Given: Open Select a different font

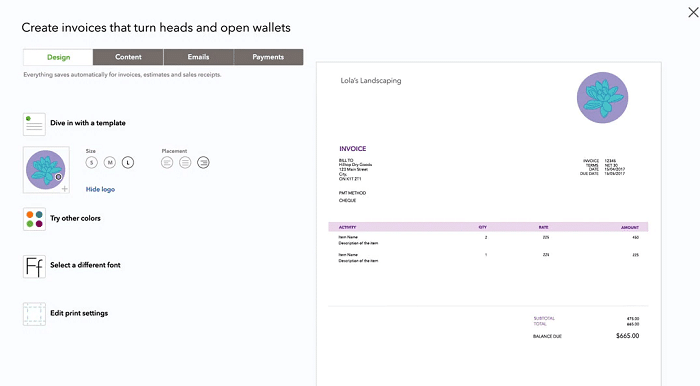Looking at the screenshot, I should pyautogui.click(x=85, y=265).
